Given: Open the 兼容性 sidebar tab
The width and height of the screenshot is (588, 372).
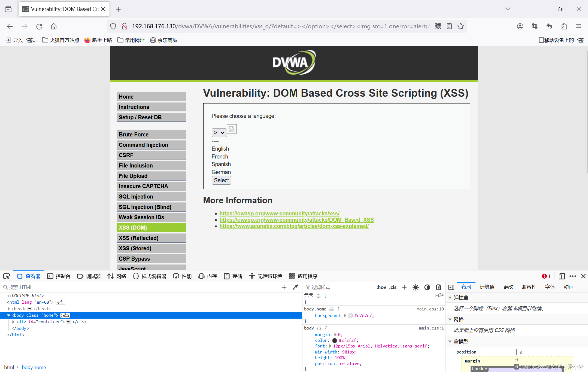Looking at the screenshot, I should [x=529, y=287].
